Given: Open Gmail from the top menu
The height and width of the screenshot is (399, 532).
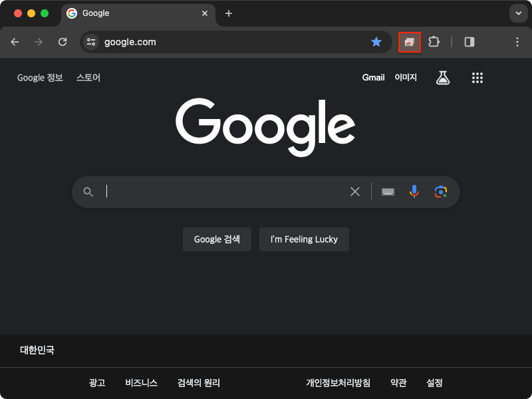Looking at the screenshot, I should click(x=373, y=77).
